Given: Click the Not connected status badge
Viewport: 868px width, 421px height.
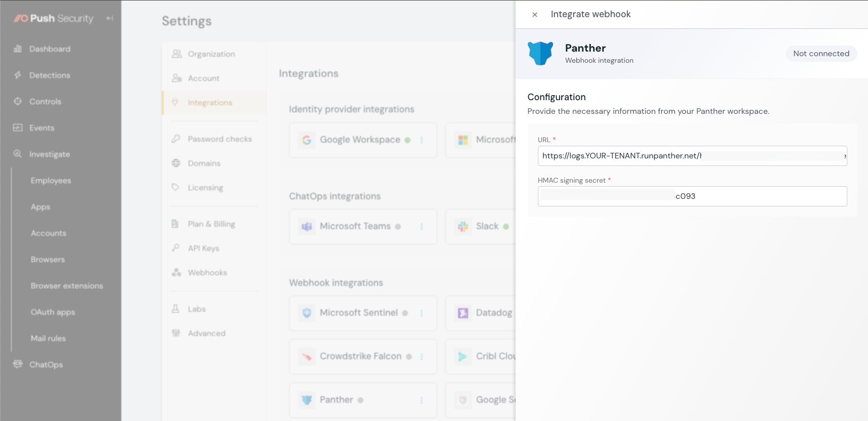Looking at the screenshot, I should coord(821,54).
